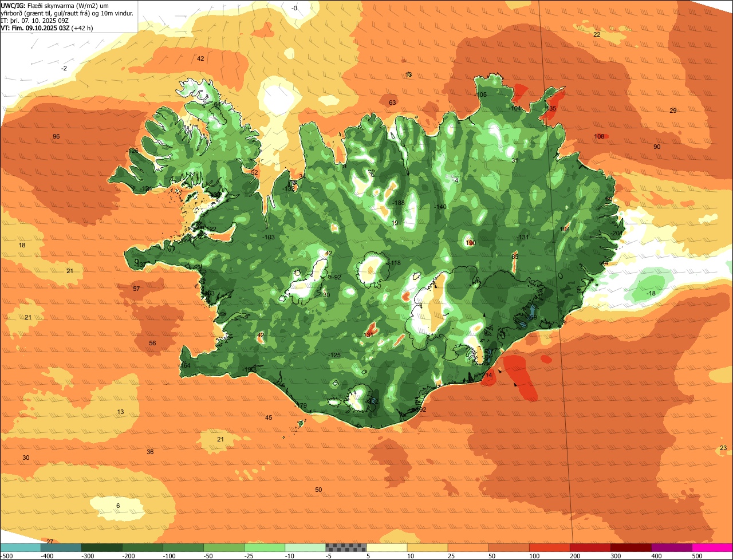Image resolution: width=733 pixels, height=560 pixels.
Task: Click the map value 190 on the map
Action: [x=471, y=243]
